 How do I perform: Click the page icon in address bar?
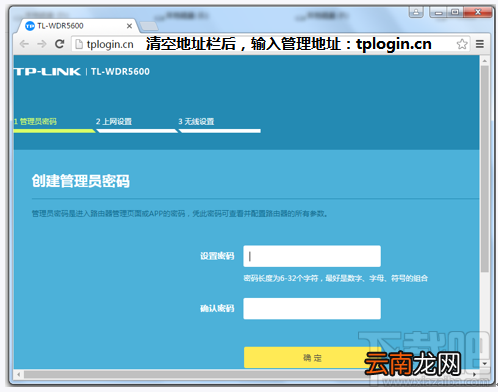79,44
